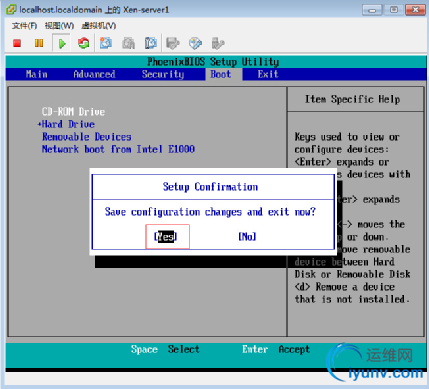Open the 虚拟机(V) menu
The image size is (429, 389).
click(99, 26)
